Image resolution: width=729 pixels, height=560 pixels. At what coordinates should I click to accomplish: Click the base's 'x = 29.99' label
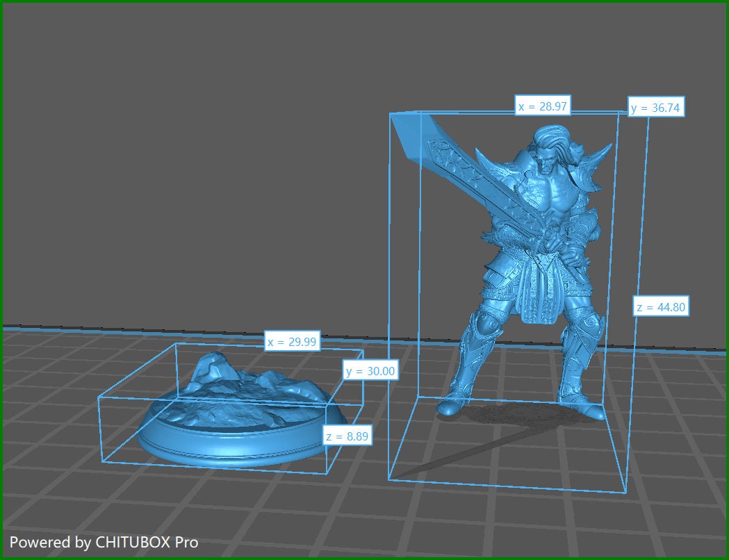292,341
